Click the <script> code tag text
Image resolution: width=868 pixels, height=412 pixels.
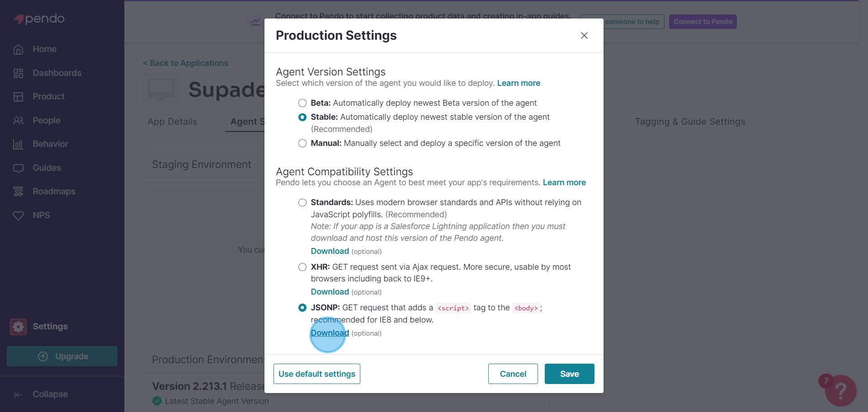(453, 308)
